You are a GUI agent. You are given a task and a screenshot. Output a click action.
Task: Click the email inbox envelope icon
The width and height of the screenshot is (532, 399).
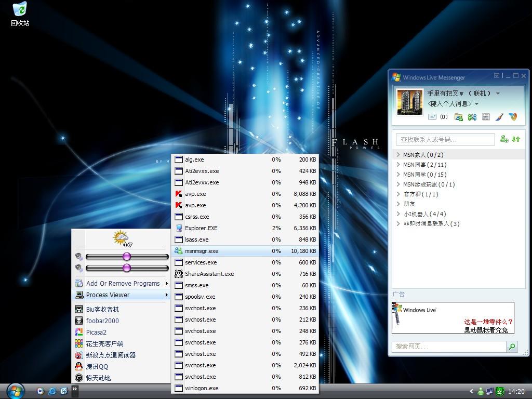pyautogui.click(x=432, y=117)
